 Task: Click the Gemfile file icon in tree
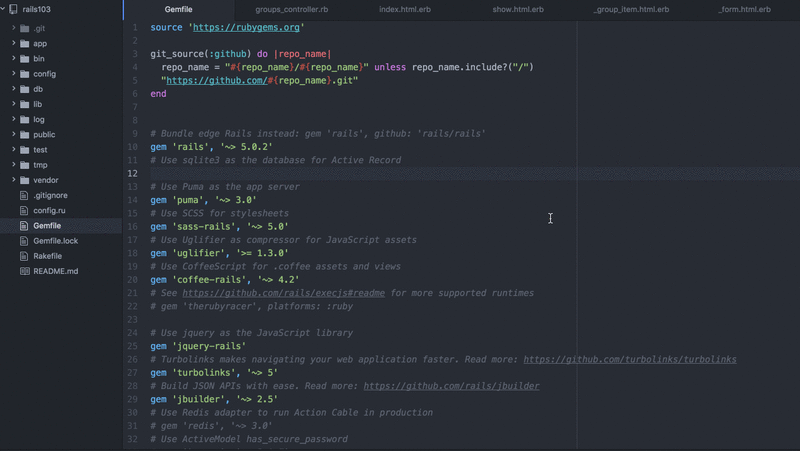tap(24, 226)
